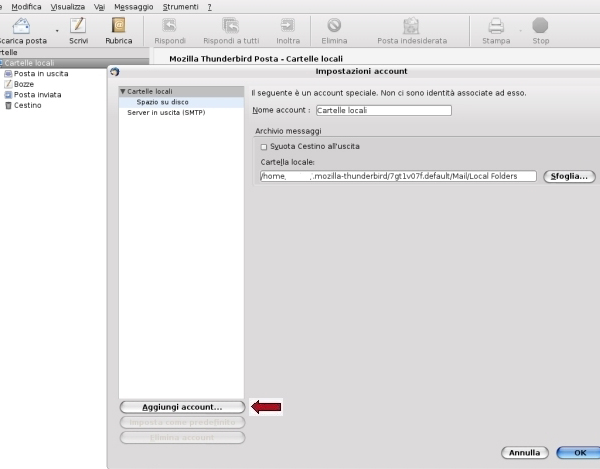Select the Posta inviata folder

(38, 94)
